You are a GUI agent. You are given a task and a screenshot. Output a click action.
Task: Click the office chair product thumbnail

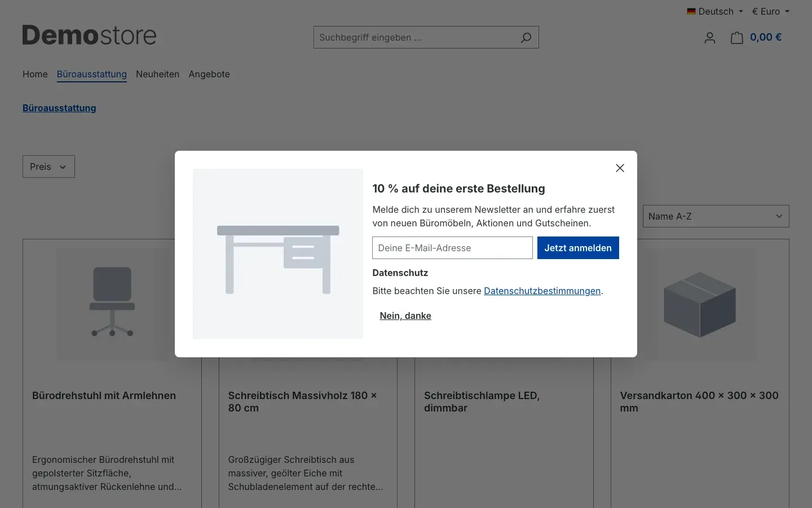pos(112,304)
